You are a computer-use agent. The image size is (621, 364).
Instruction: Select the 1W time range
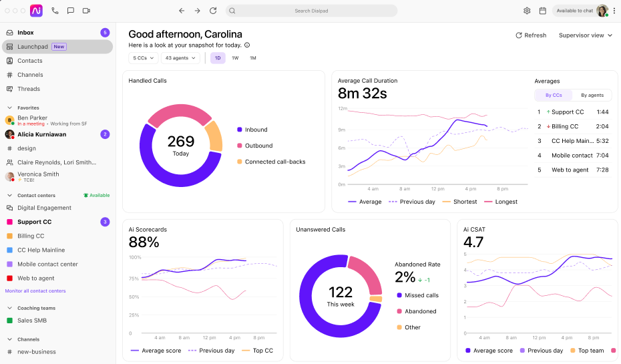(x=235, y=58)
